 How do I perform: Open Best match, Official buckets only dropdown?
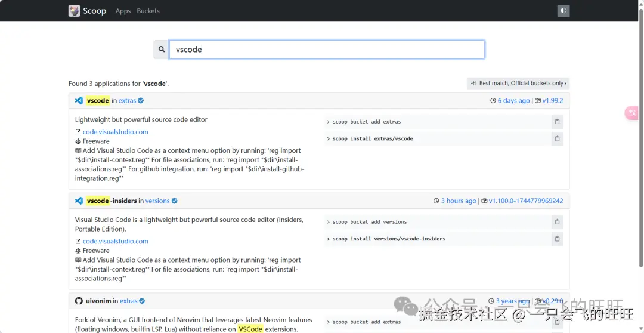[x=518, y=83]
